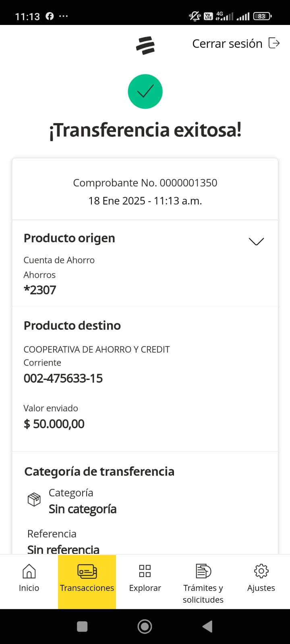
Task: Tap the destination account number 002-475633-15
Action: [63, 378]
